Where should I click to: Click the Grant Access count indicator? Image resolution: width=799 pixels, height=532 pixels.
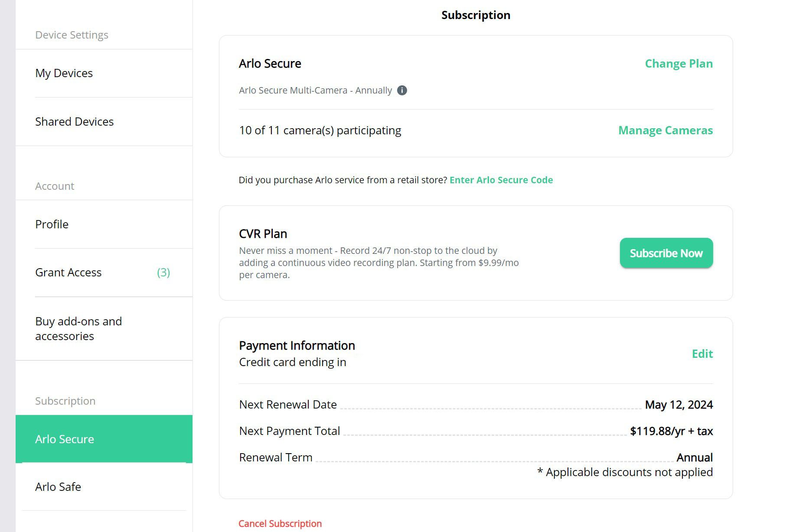(x=163, y=272)
